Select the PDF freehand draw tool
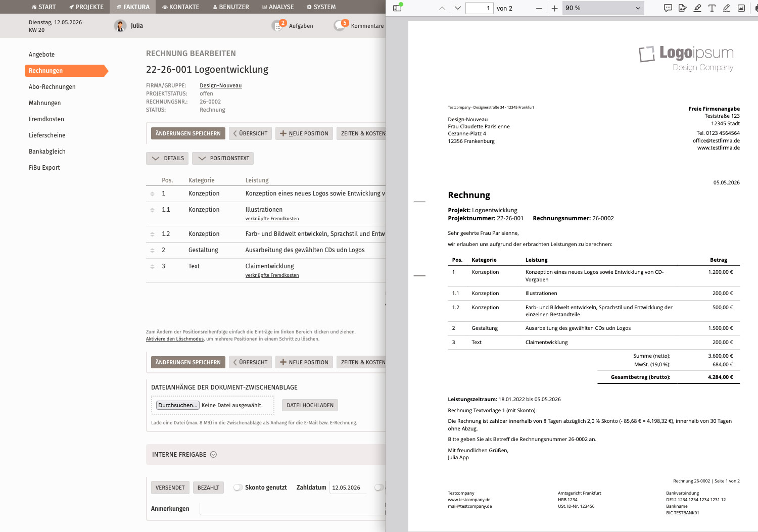This screenshot has height=532, width=758. pos(727,8)
